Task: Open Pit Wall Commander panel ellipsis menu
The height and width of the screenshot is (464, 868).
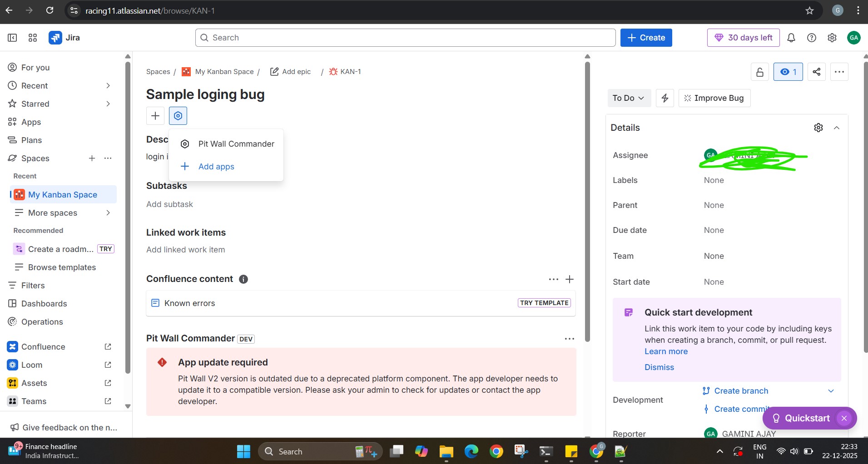Action: click(x=570, y=339)
